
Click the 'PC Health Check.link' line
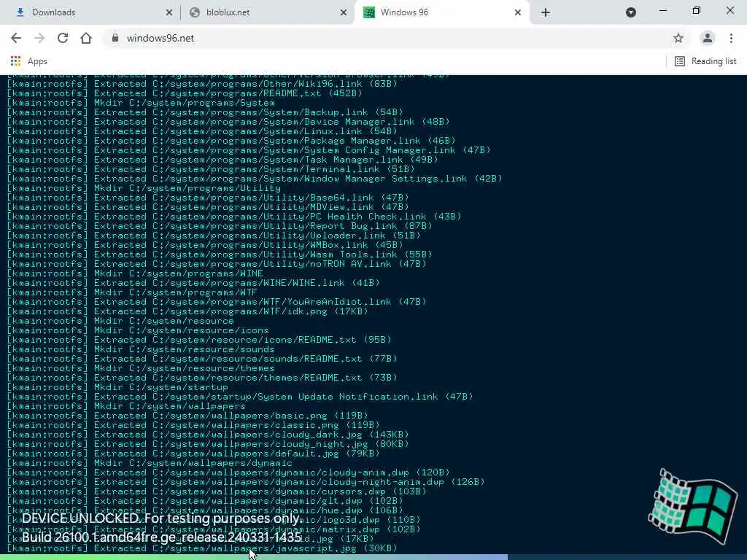point(234,217)
